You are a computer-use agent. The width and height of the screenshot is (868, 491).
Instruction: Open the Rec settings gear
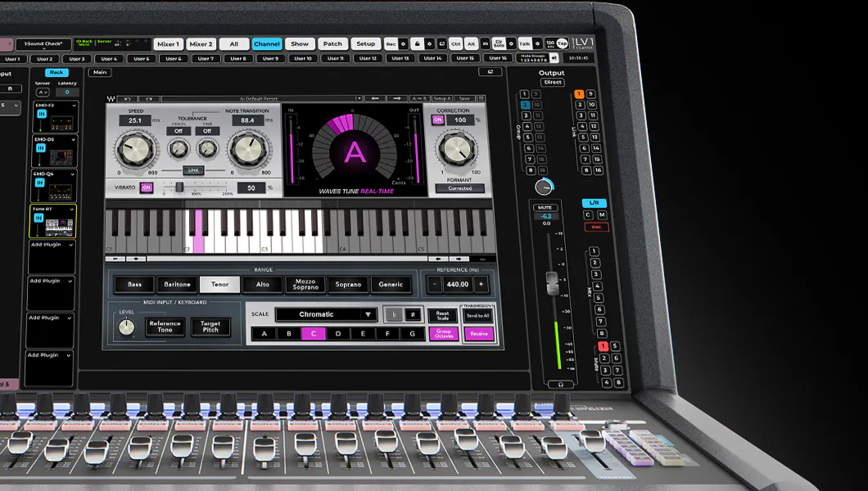click(403, 43)
